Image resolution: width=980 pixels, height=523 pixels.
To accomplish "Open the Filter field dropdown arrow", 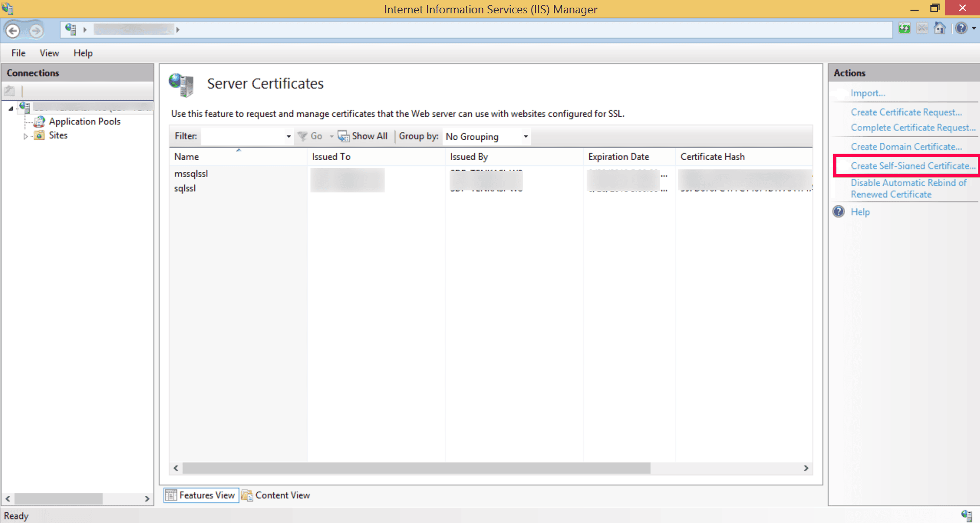I will click(x=288, y=136).
